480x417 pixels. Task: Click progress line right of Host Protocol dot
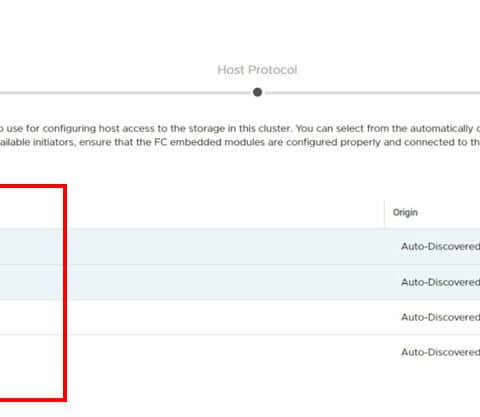373,93
